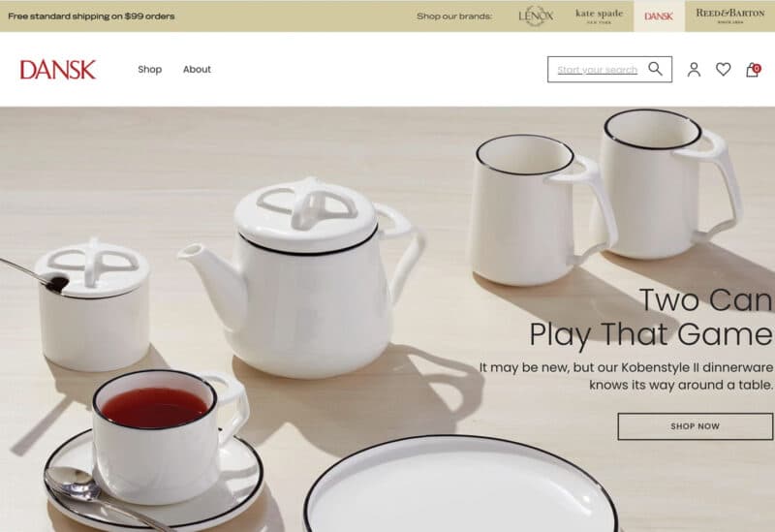The width and height of the screenshot is (775, 532).
Task: Click the cart item count badge
Action: 757,69
